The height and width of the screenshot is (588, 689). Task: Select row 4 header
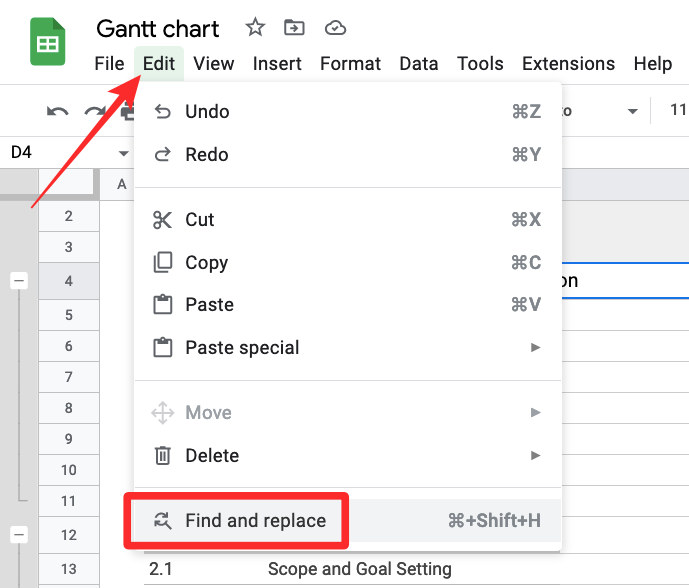69,281
